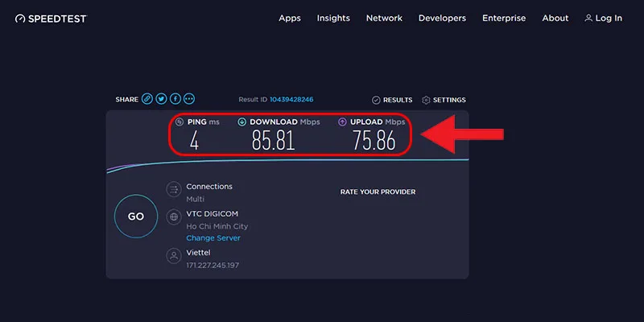Select the Multi connections text
Screen dimensions: 644x322
pos(195,199)
